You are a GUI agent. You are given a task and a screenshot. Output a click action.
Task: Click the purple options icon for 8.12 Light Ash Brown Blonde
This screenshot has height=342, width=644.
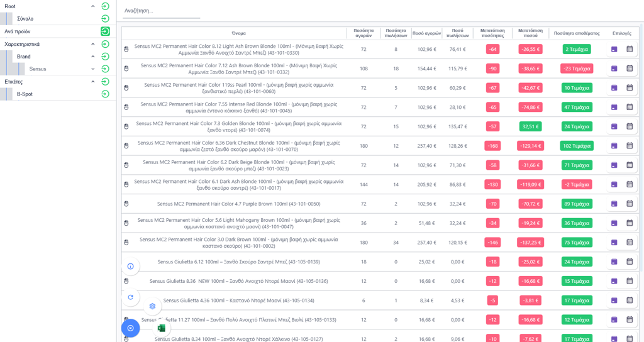tap(614, 49)
